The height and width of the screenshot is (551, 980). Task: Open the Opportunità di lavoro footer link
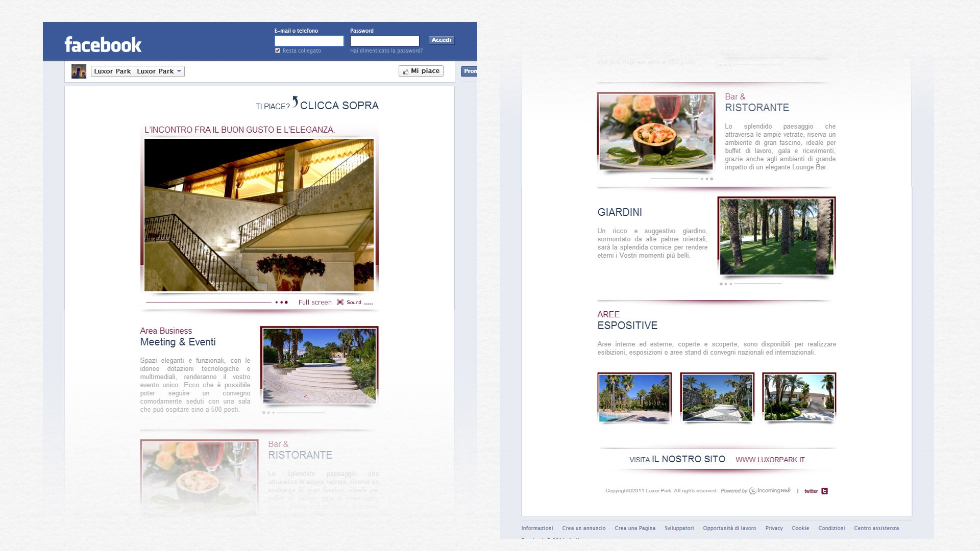pyautogui.click(x=729, y=528)
